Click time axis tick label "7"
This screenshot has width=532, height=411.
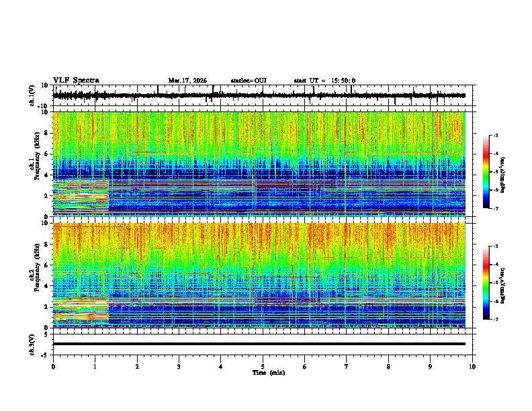point(347,367)
